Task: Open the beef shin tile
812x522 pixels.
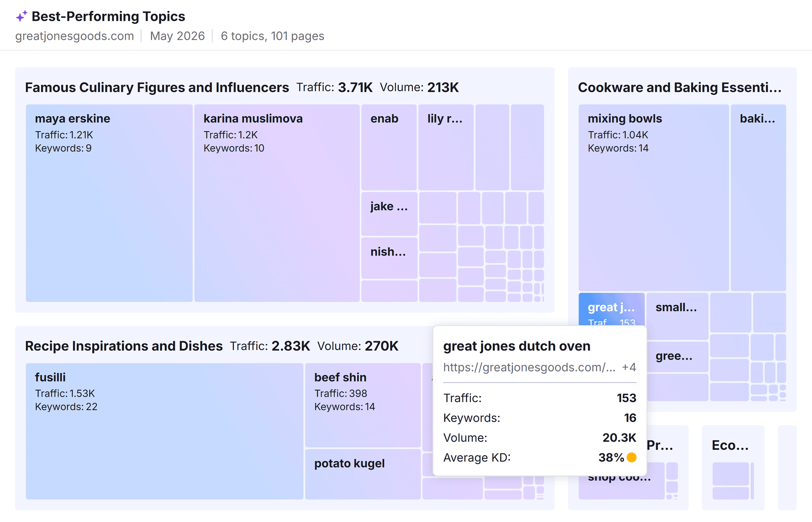Action: pos(362,405)
